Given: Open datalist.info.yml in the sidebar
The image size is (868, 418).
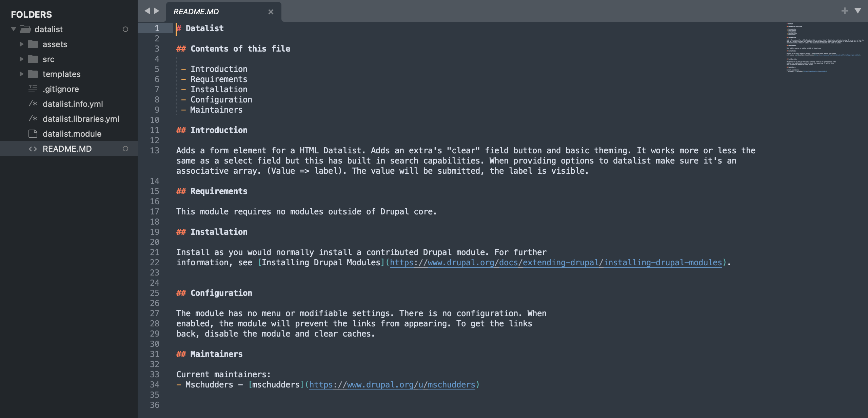Looking at the screenshot, I should pos(73,104).
